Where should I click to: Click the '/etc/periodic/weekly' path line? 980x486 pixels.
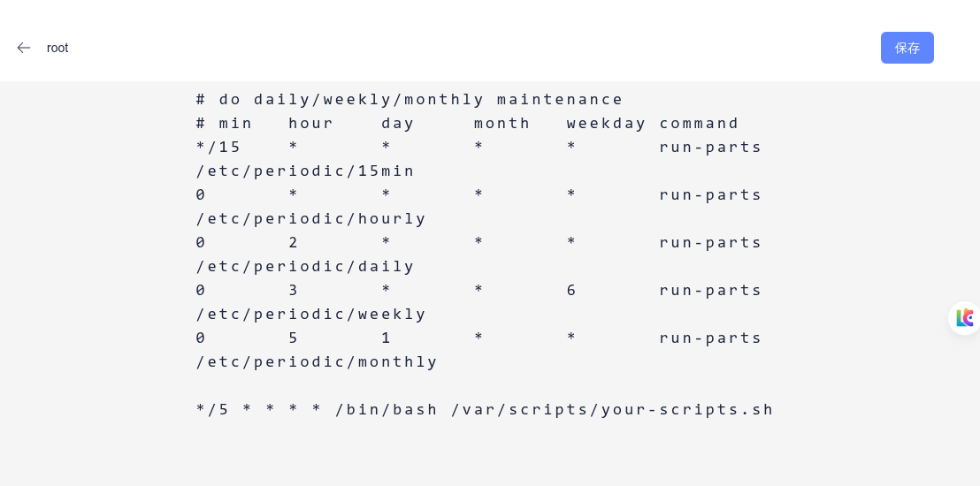point(310,315)
